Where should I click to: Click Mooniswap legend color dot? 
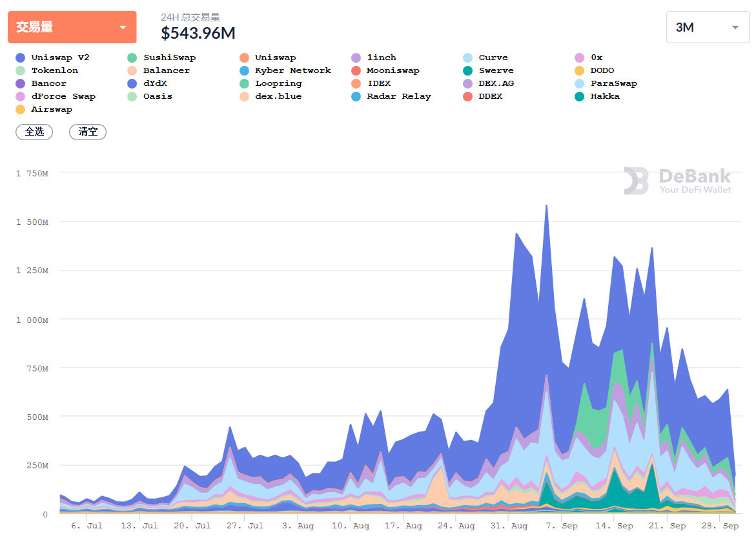356,70
